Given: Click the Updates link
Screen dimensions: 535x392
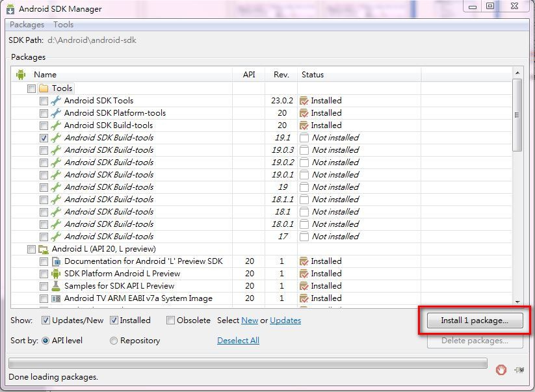Looking at the screenshot, I should [x=285, y=320].
